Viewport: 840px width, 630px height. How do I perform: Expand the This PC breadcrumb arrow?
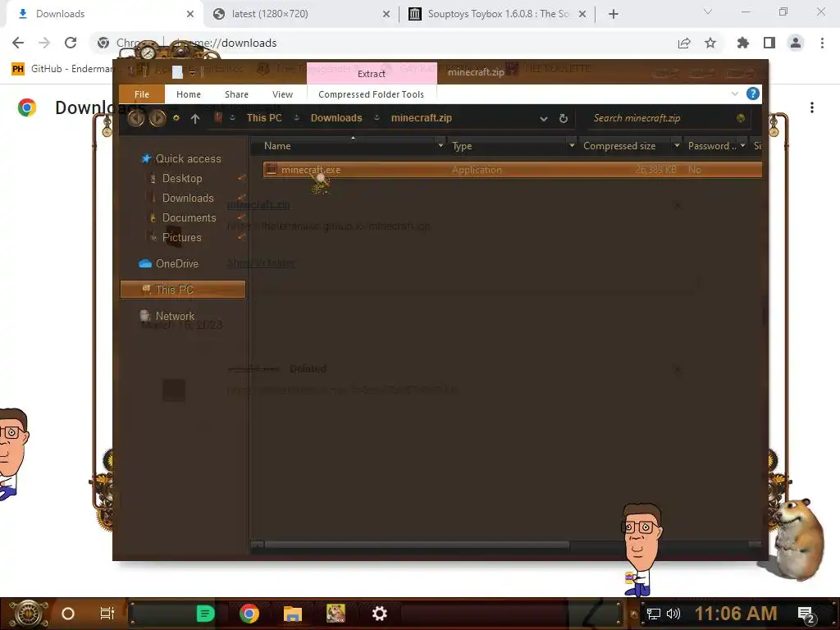pos(296,118)
